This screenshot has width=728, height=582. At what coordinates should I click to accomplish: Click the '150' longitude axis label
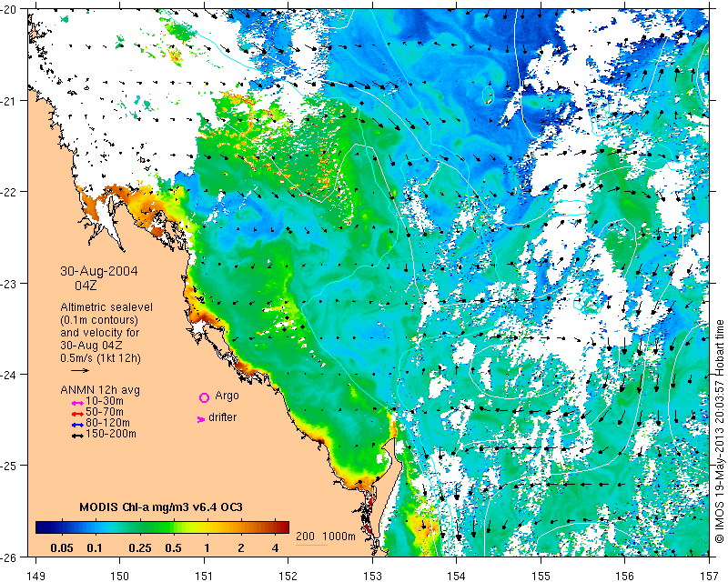pos(120,576)
